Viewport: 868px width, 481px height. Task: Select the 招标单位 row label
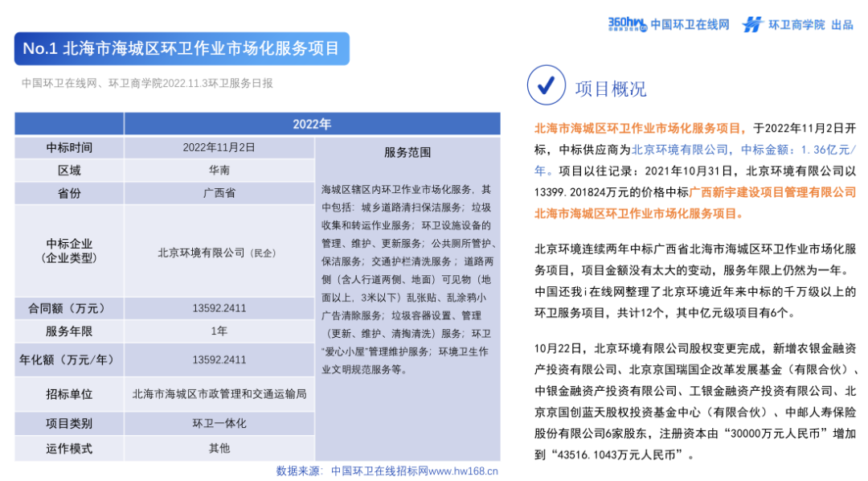tap(69, 395)
